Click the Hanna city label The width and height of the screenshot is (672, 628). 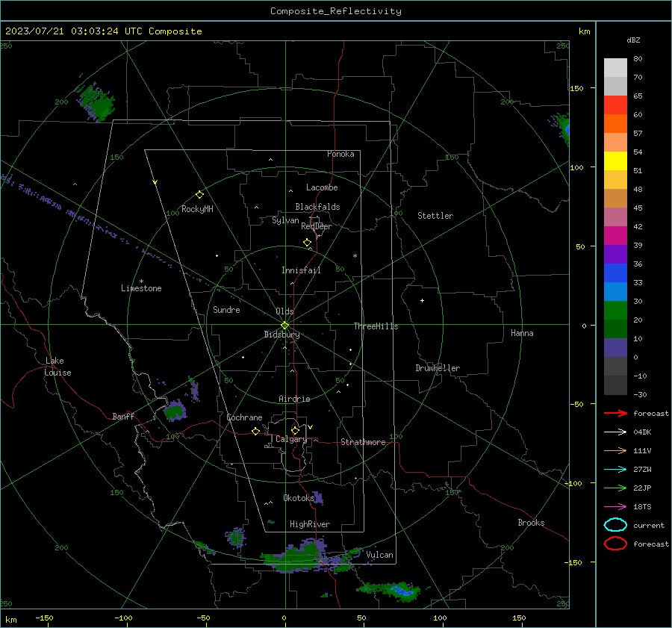point(522,333)
